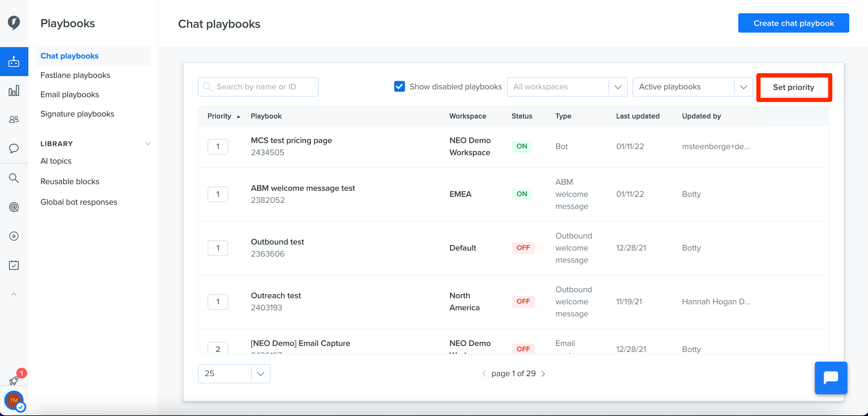Open the Meetings calendar check icon

(14, 265)
